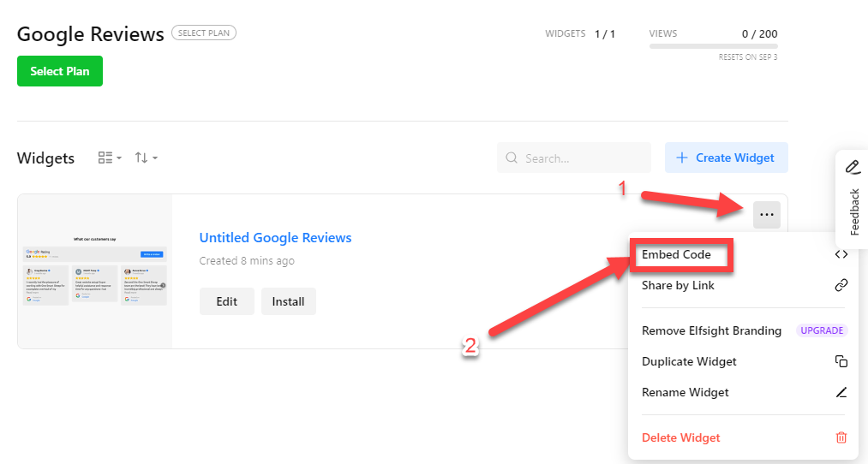Image resolution: width=868 pixels, height=464 pixels.
Task: Click the duplicate copy icon
Action: tap(841, 361)
